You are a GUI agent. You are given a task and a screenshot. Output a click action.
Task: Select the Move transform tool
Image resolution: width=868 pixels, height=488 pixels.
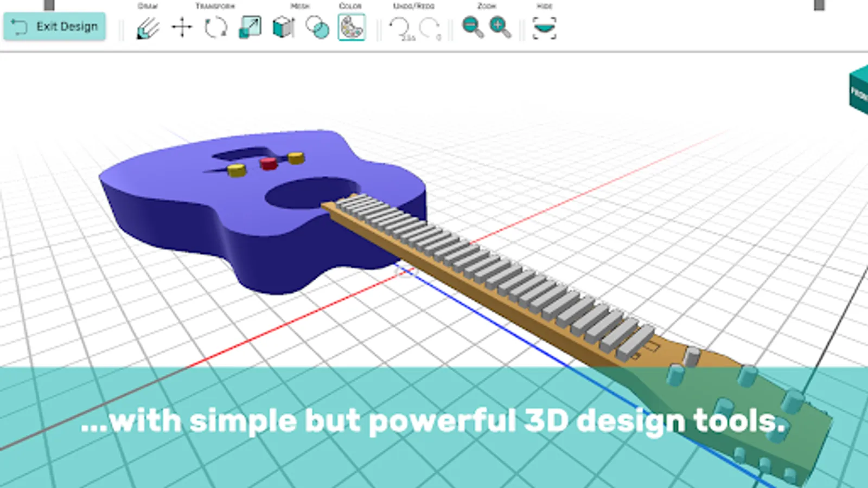pyautogui.click(x=182, y=27)
